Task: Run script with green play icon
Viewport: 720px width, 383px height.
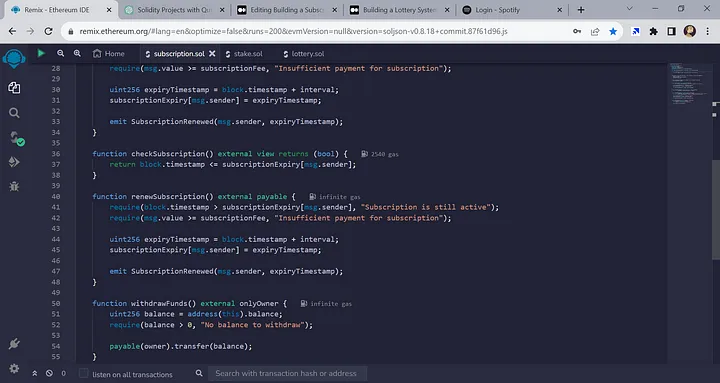Action: click(41, 53)
